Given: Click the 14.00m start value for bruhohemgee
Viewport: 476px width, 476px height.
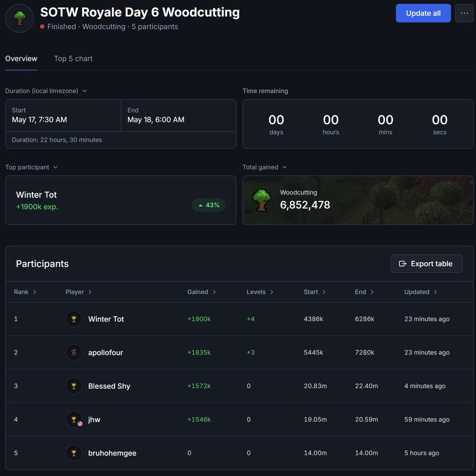Looking at the screenshot, I should pyautogui.click(x=315, y=453).
